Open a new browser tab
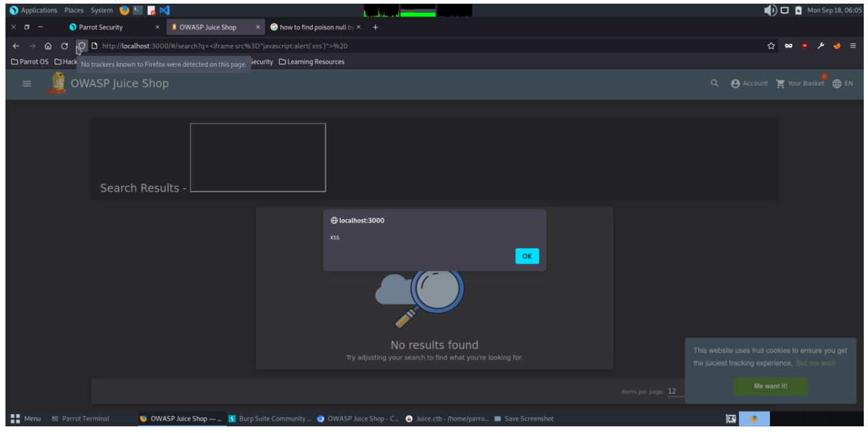The width and height of the screenshot is (868, 433). coord(375,27)
